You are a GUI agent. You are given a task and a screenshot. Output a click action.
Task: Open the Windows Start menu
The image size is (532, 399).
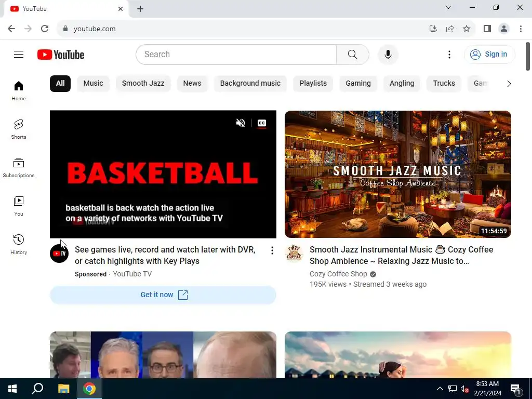tap(12, 389)
